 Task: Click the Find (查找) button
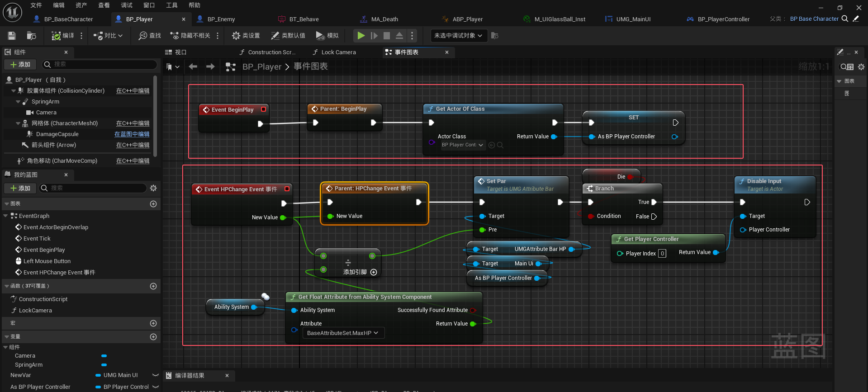tap(150, 36)
